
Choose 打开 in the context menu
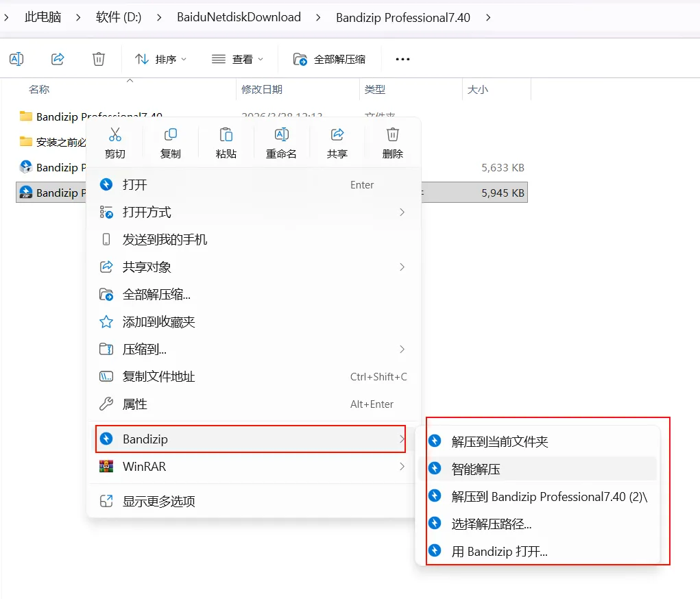[254, 185]
